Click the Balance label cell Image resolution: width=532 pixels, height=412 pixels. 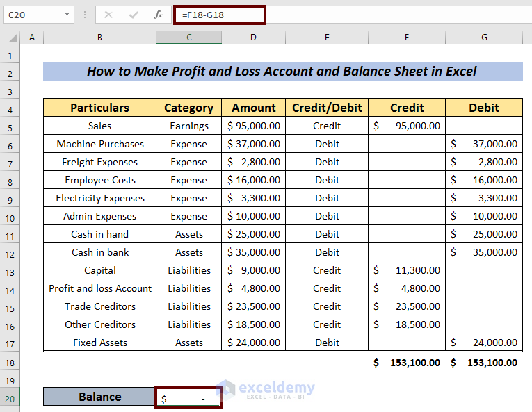(x=99, y=397)
